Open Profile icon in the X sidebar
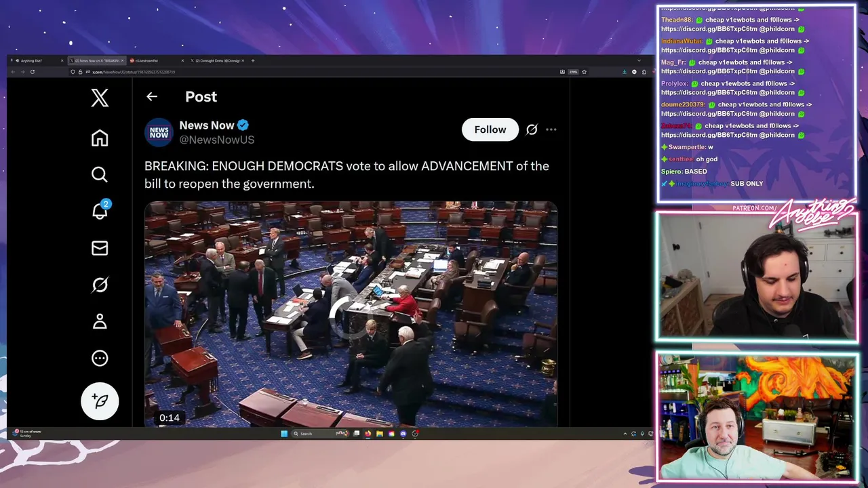The width and height of the screenshot is (868, 488). coord(100,321)
